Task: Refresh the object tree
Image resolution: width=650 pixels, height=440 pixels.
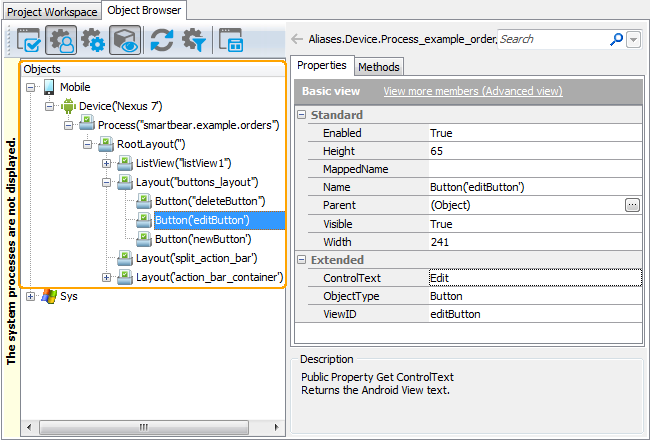Action: [162, 40]
